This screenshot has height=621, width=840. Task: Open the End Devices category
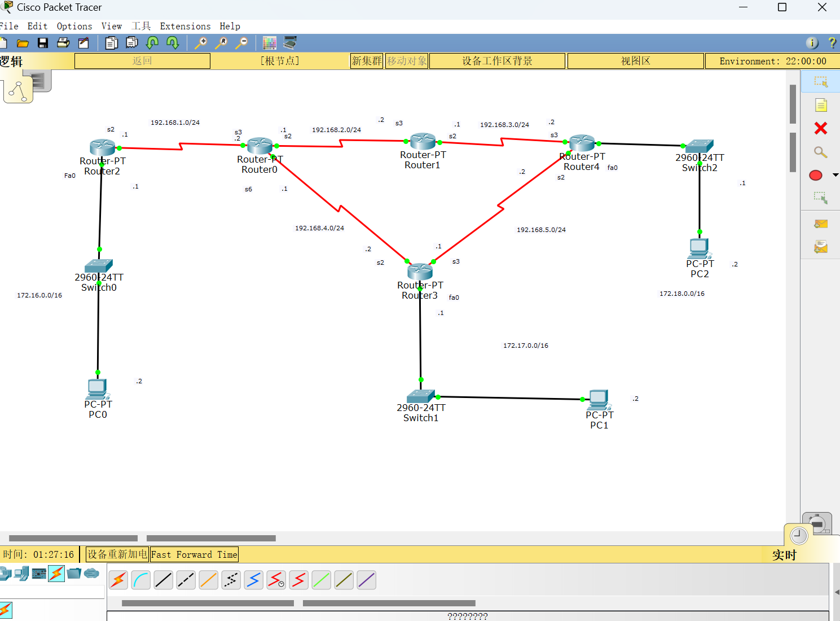[21, 574]
